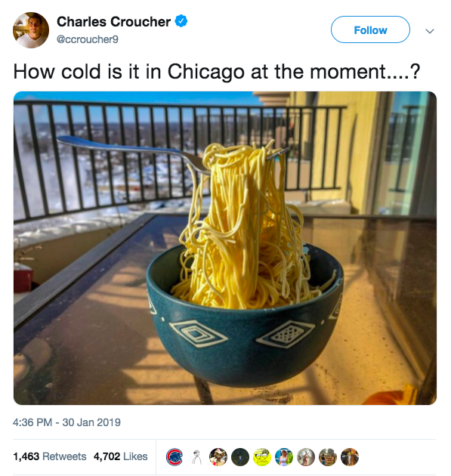This screenshot has width=451, height=476.
Task: Open the Chicago Cubs logo liker avatar
Action: (175, 457)
